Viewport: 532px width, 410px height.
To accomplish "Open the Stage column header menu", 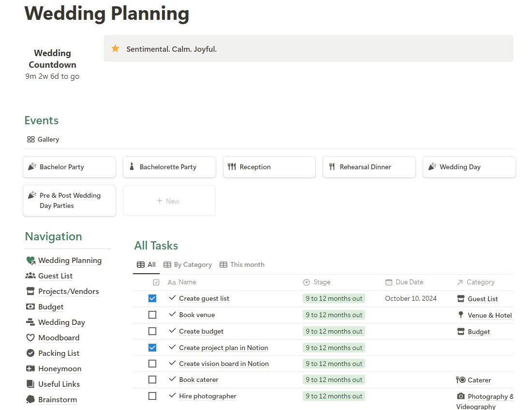I will coord(317,282).
